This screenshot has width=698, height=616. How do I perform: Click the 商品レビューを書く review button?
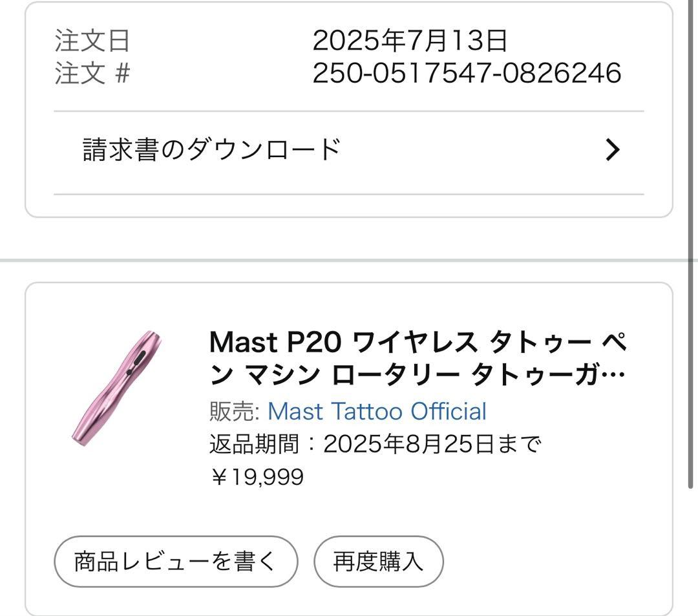coord(176,562)
